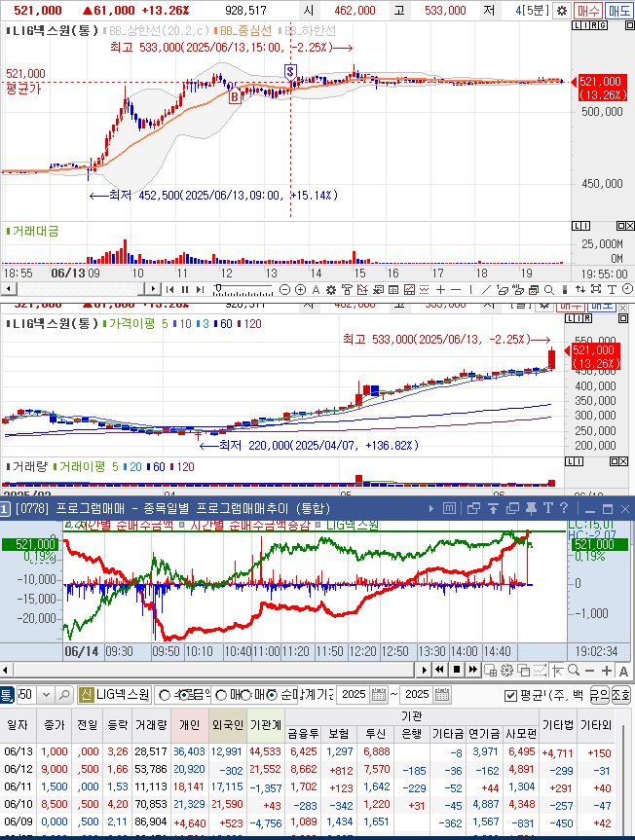635x840 pixels.
Task: Click the 유의 button
Action: pos(599,695)
